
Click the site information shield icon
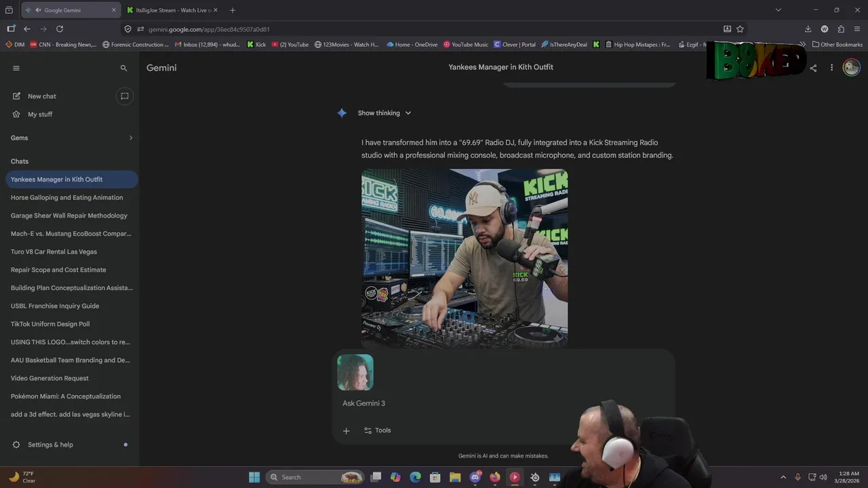point(127,29)
